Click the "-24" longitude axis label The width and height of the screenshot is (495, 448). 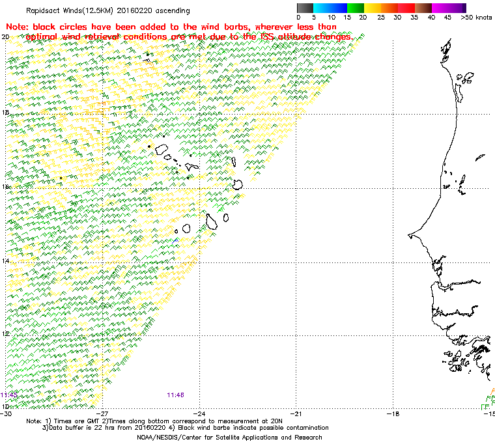199,413
